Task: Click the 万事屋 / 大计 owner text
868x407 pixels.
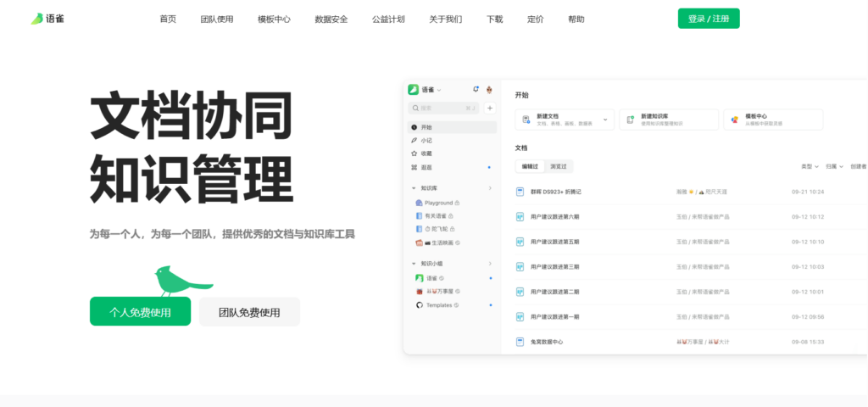Action: point(703,343)
